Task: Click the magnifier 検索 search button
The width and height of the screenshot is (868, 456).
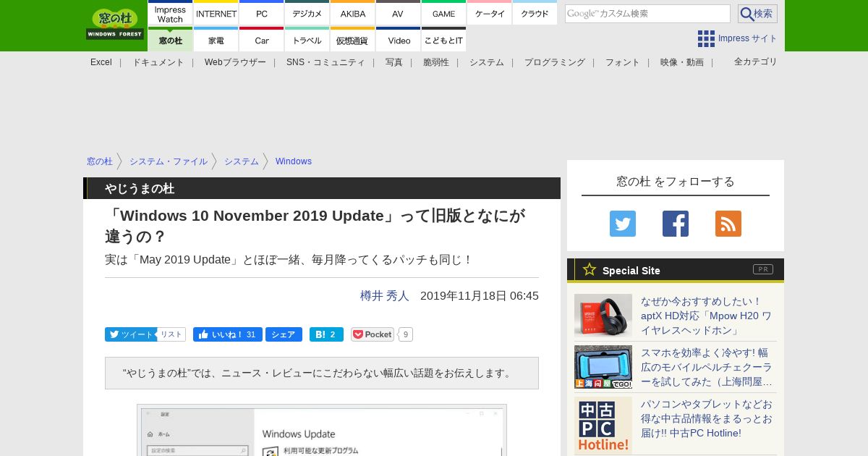Action: [757, 14]
